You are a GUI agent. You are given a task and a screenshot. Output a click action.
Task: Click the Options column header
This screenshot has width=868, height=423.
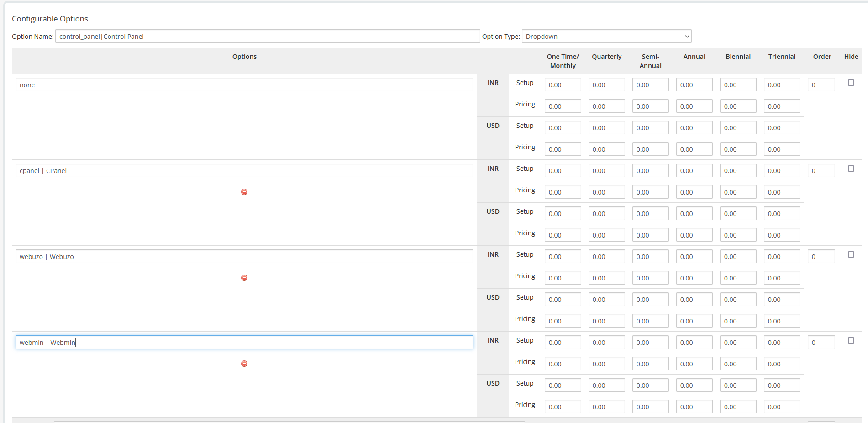(244, 57)
